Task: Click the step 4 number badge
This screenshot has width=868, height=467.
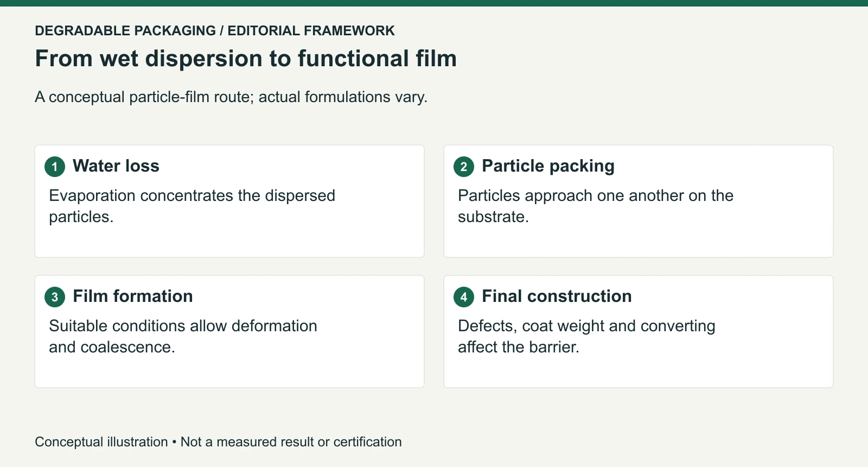Action: click(464, 297)
